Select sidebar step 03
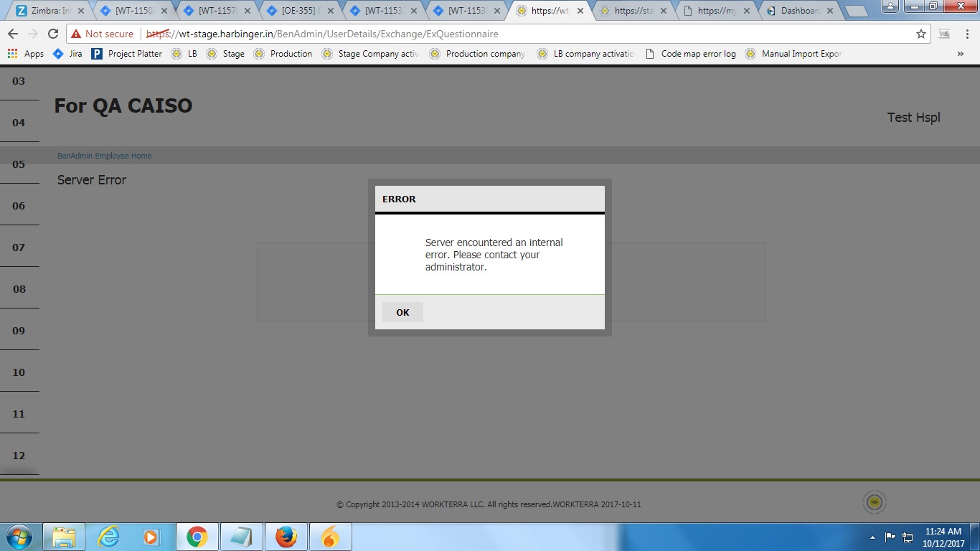Viewport: 980px width, 551px height. point(19,81)
